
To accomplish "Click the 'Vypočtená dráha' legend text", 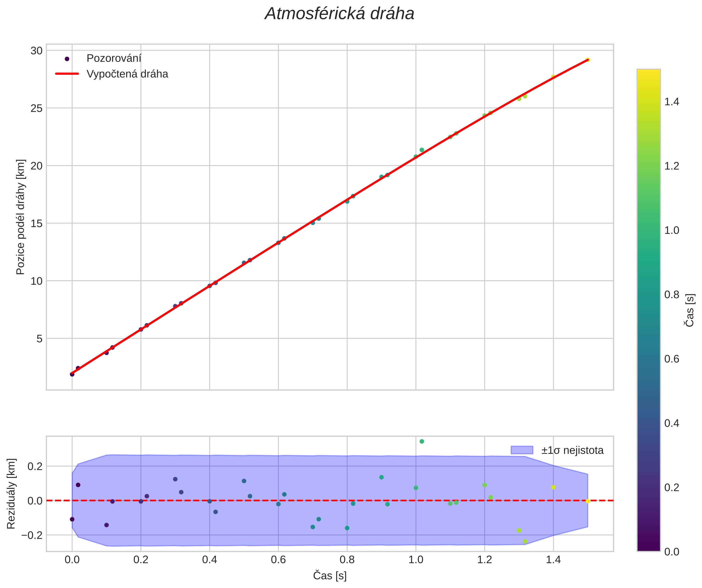I will click(127, 74).
